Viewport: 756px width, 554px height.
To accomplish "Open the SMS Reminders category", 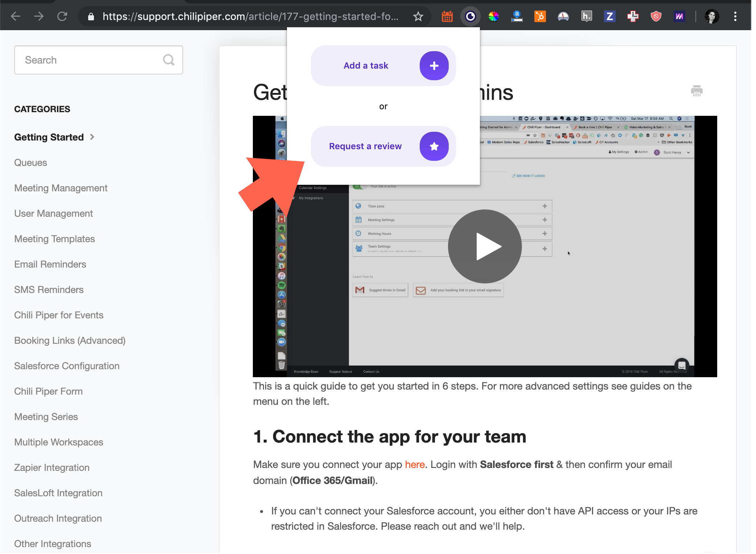I will pos(49,290).
